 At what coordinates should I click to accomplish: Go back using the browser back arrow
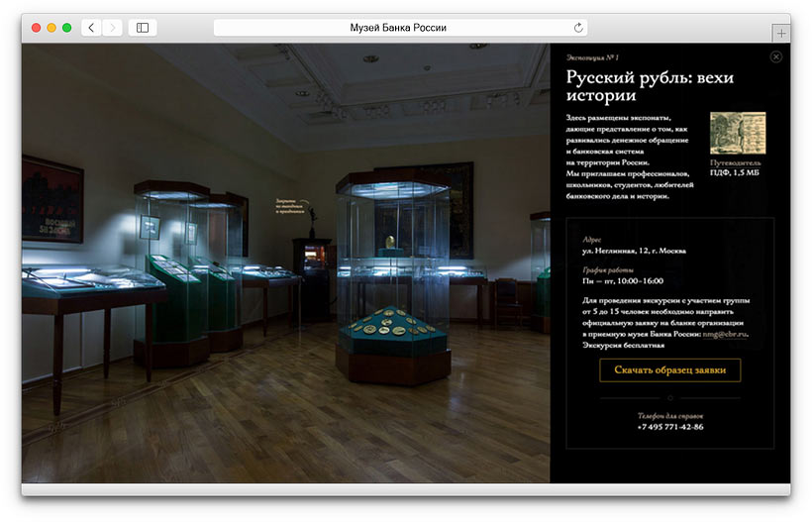click(92, 28)
